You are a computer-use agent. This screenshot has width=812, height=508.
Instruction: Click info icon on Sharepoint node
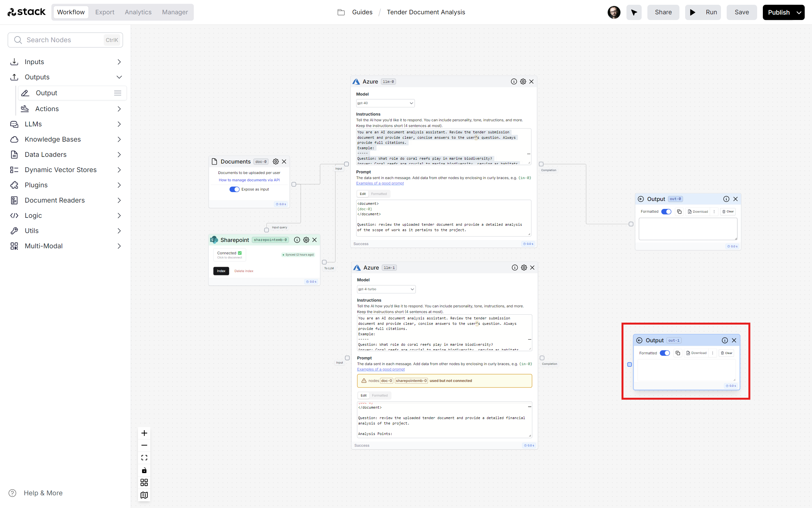coord(297,240)
